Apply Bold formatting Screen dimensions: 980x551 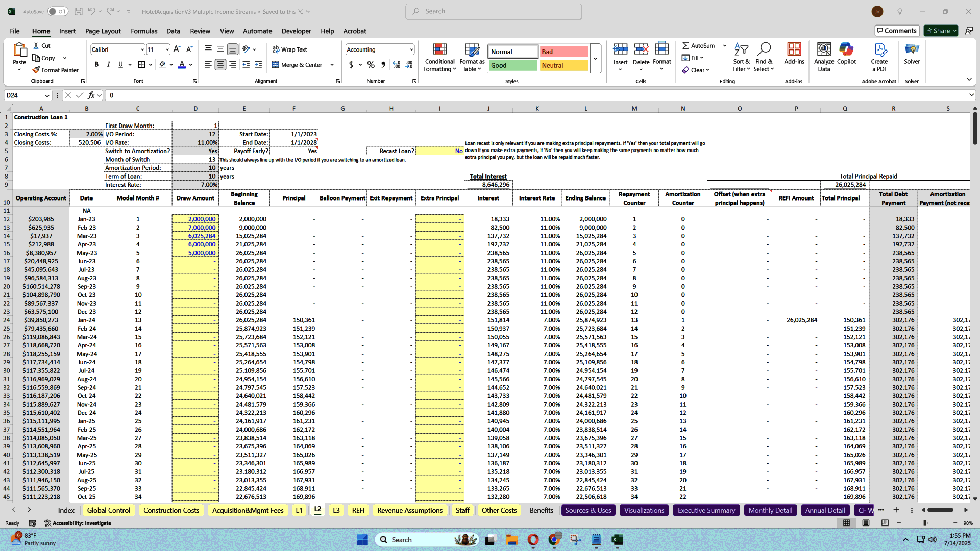(96, 64)
